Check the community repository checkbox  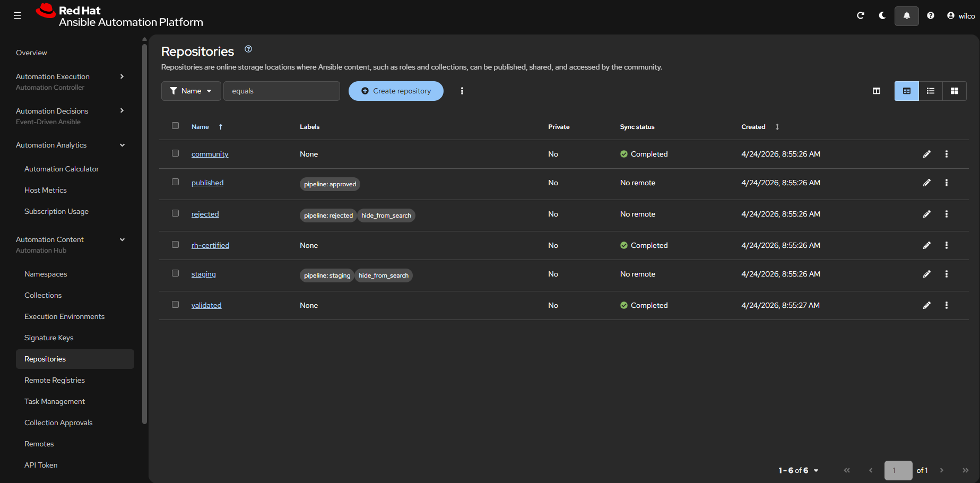tap(176, 153)
